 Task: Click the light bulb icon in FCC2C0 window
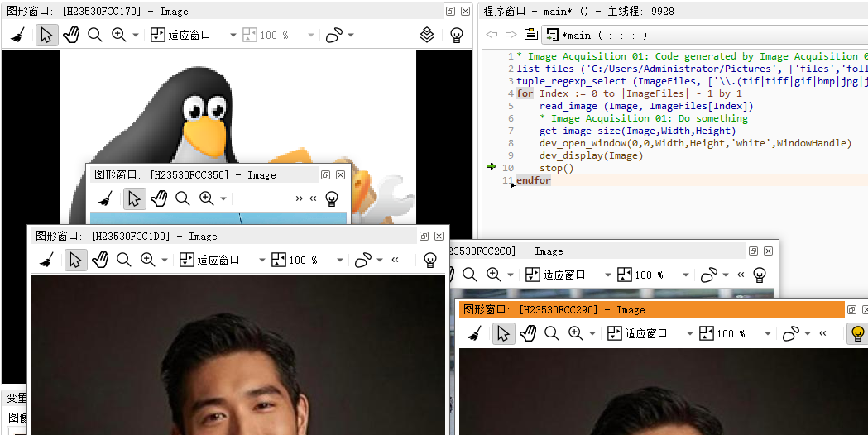(760, 275)
